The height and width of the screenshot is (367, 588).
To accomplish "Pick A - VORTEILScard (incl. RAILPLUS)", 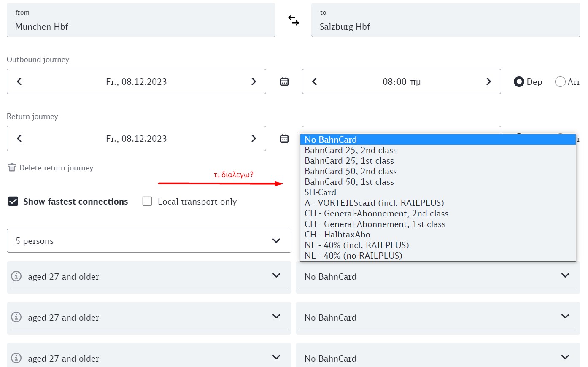I will 374,203.
